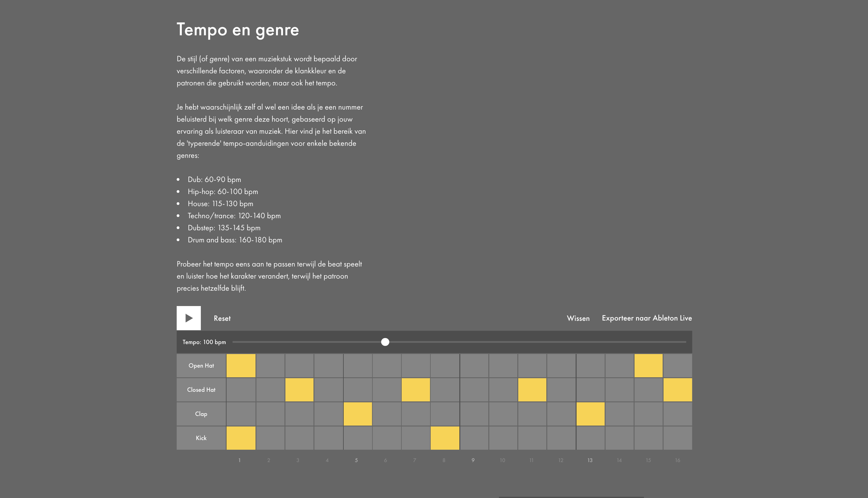Enable Kick on step 9
Viewport: 868px width, 498px height.
coord(474,438)
